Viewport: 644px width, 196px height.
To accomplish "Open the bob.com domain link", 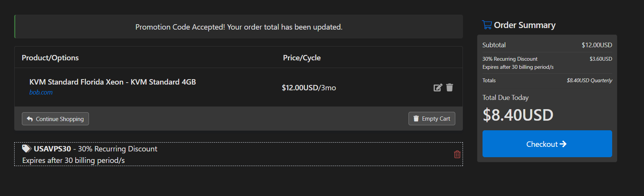I will (x=41, y=92).
